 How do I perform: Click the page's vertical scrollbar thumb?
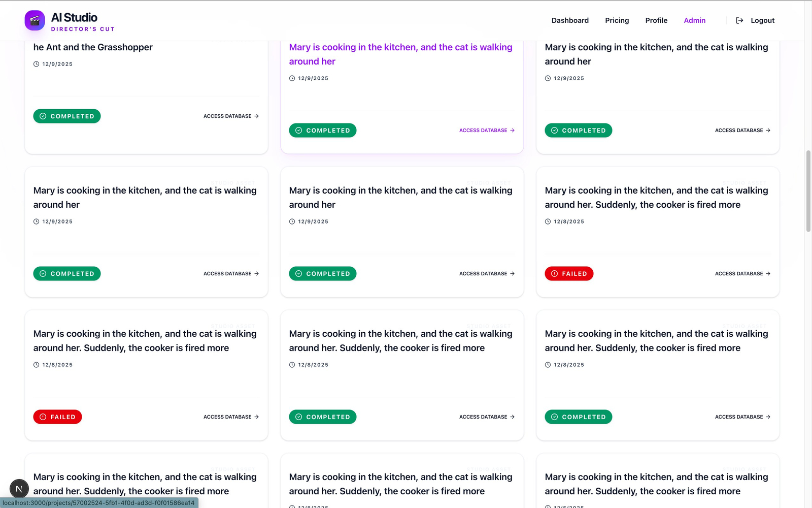(x=808, y=190)
